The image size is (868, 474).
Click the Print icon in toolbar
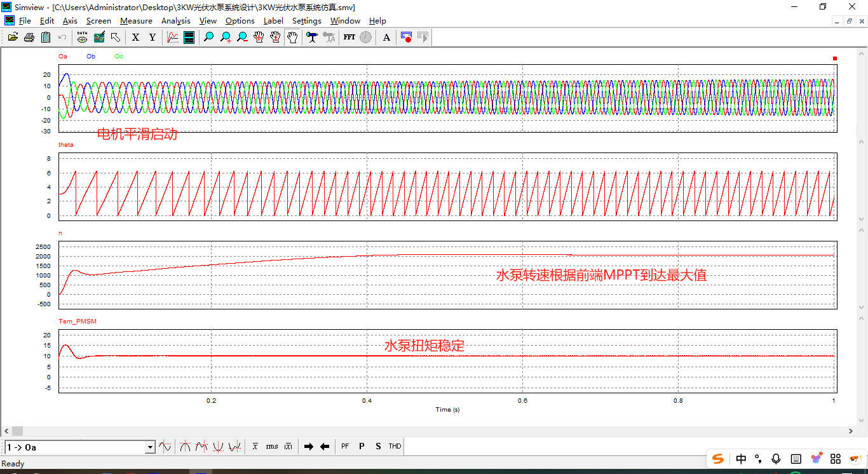tap(29, 37)
